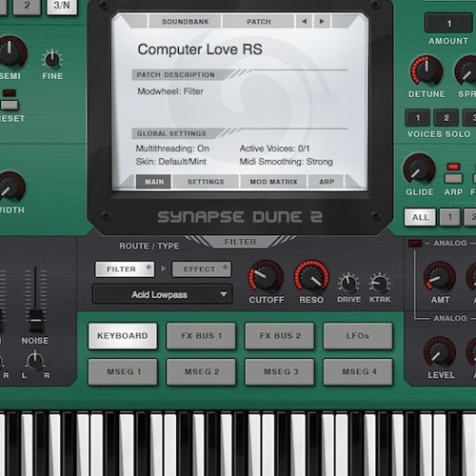Image resolution: width=476 pixels, height=476 pixels.
Task: Click the filter KTRK knob
Action: point(380,283)
